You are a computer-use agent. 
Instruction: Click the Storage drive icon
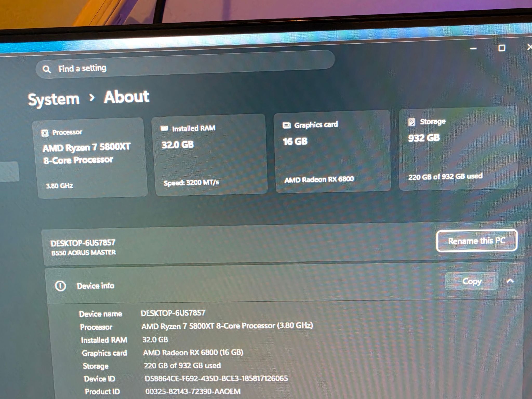(x=411, y=122)
